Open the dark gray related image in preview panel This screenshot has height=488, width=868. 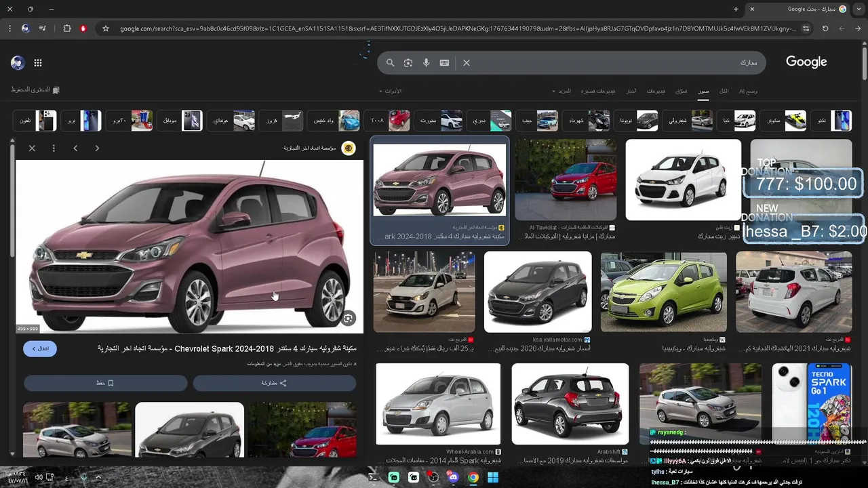tap(189, 430)
